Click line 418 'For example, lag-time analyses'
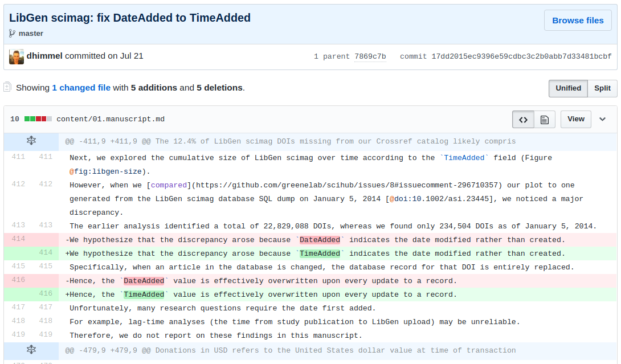The image size is (621, 364). (x=295, y=322)
